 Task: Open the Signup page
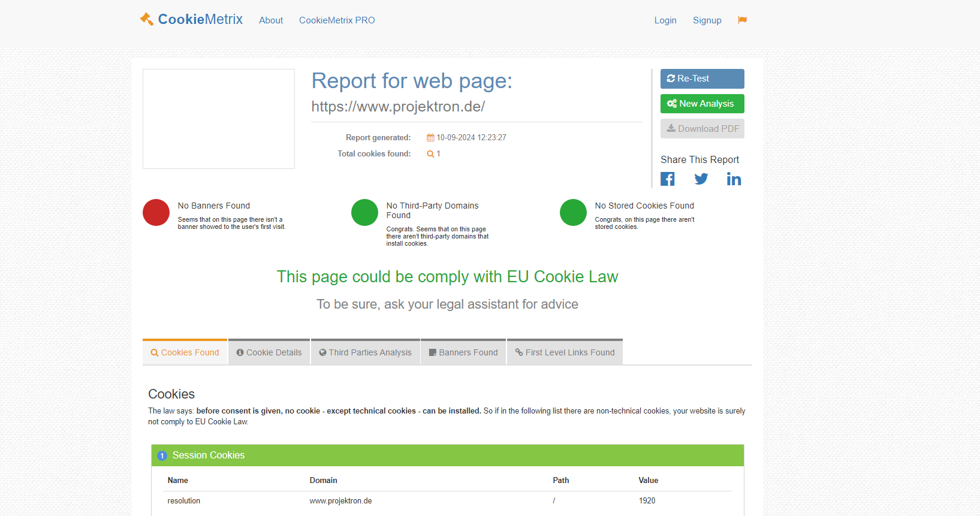coord(707,20)
